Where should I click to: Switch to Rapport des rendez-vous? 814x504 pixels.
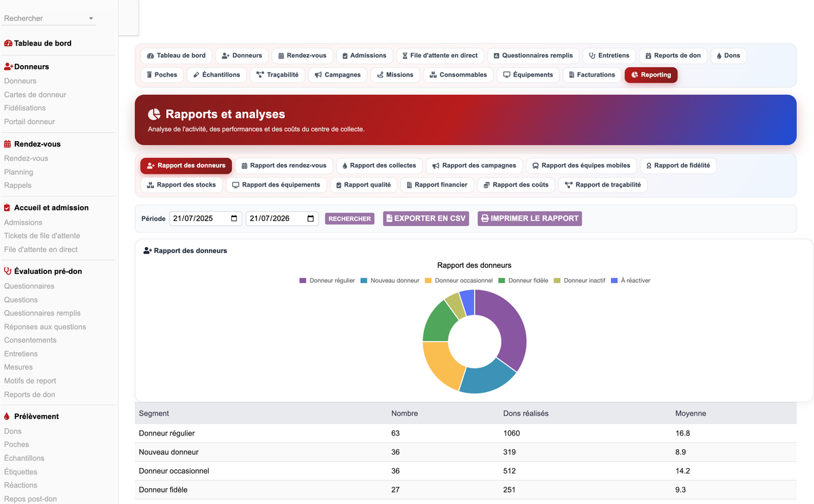point(284,166)
